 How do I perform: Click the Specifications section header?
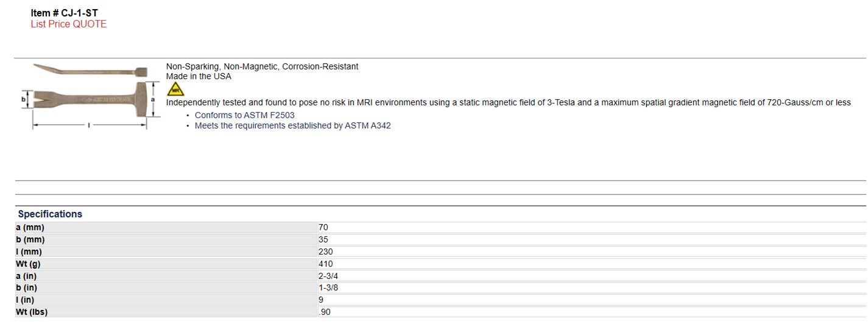[50, 214]
